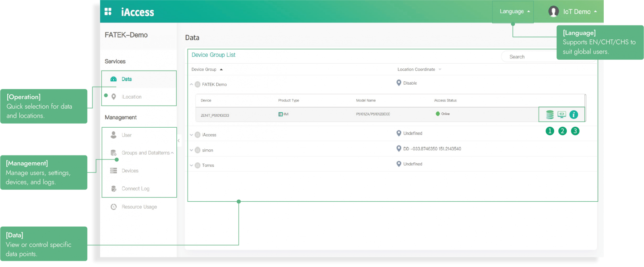Click the location pin next to DD coordinates
Viewport: 644px width, 267px height.
[398, 149]
